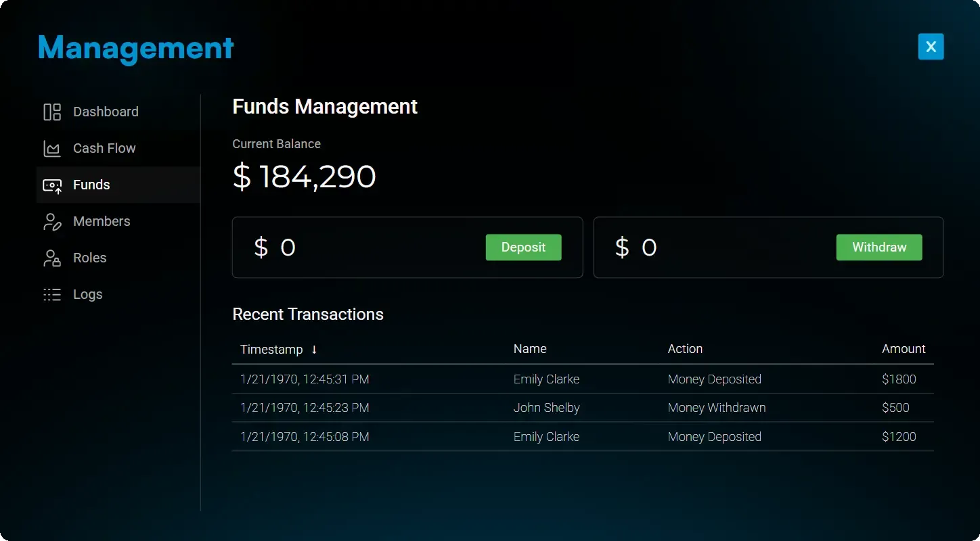This screenshot has width=980, height=541.
Task: Toggle sort arrow beside Timestamp header
Action: [314, 350]
